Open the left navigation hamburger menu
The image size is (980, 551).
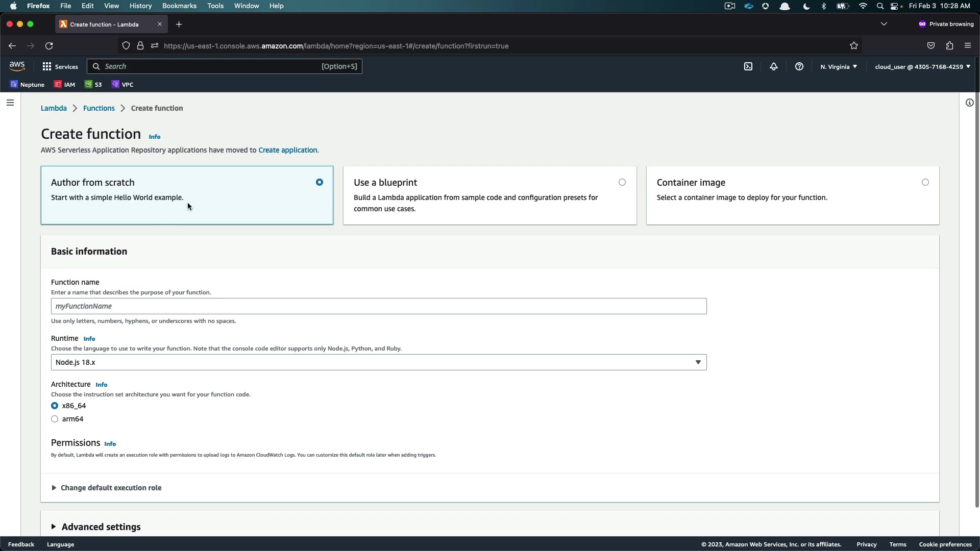10,103
